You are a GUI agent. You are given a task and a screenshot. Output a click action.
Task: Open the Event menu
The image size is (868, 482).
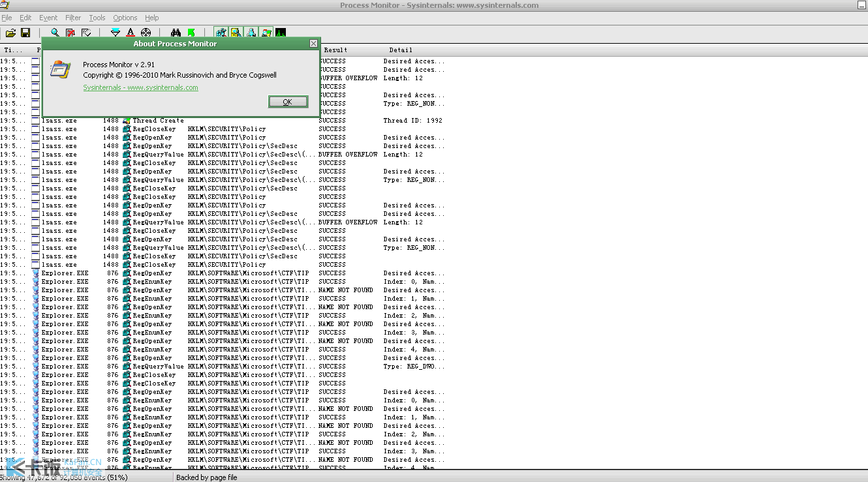48,18
